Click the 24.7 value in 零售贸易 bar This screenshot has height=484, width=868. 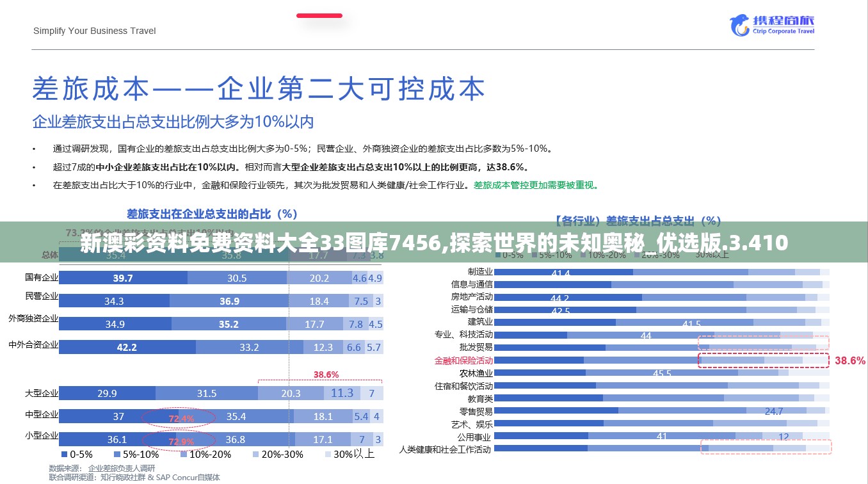774,411
